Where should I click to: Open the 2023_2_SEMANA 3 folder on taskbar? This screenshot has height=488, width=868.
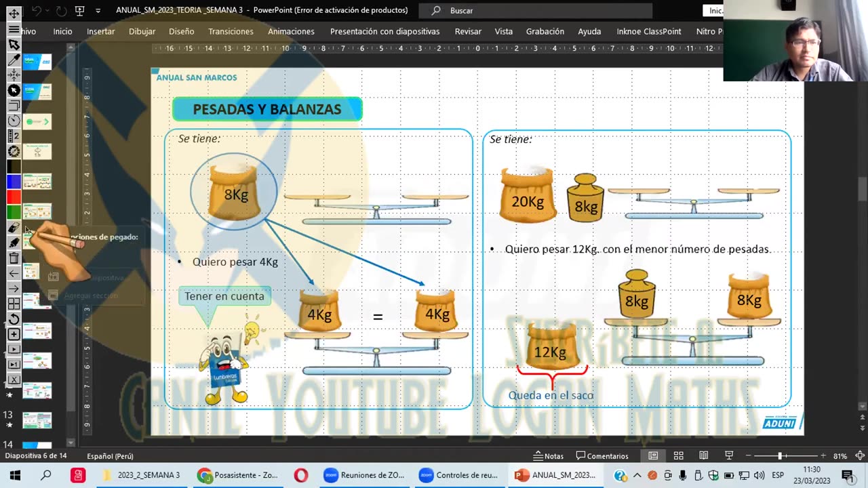click(x=142, y=475)
